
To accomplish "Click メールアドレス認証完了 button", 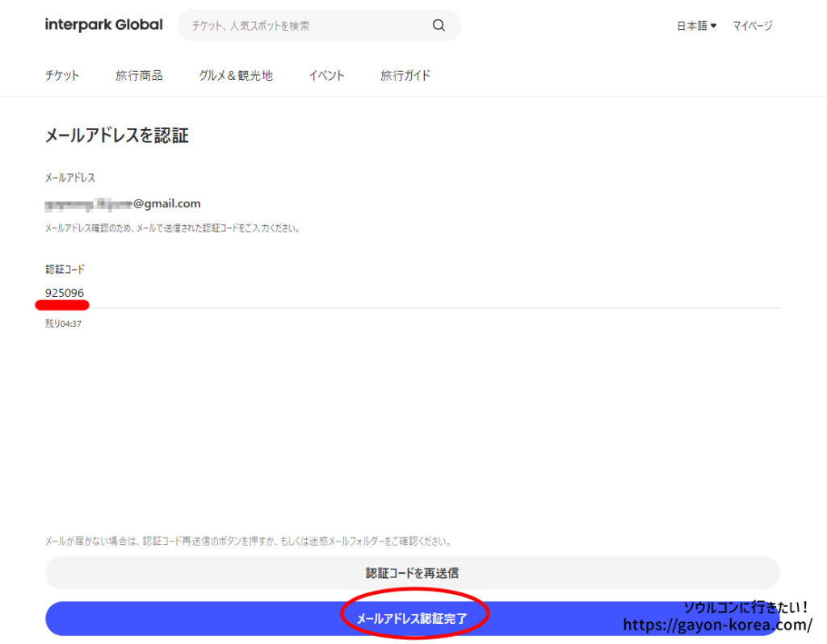I will click(x=412, y=619).
